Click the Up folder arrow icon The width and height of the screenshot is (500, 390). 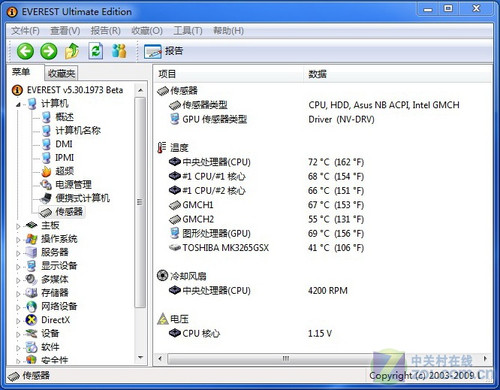tap(72, 51)
